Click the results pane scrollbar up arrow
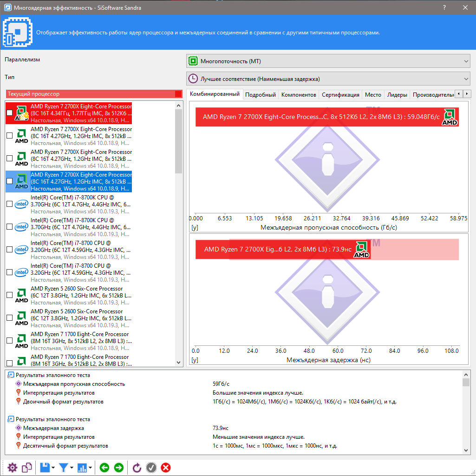 coord(466,375)
